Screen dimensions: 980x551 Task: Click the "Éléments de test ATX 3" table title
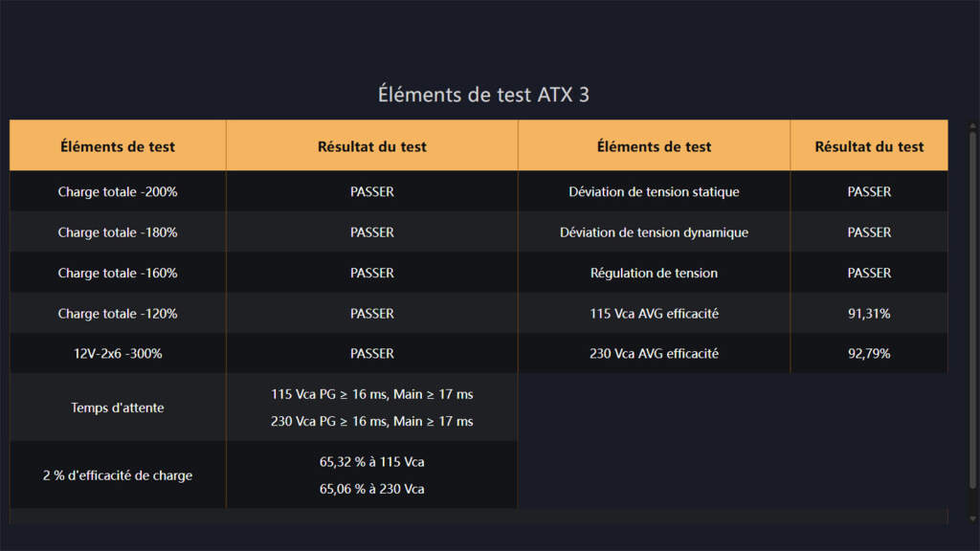pyautogui.click(x=483, y=96)
